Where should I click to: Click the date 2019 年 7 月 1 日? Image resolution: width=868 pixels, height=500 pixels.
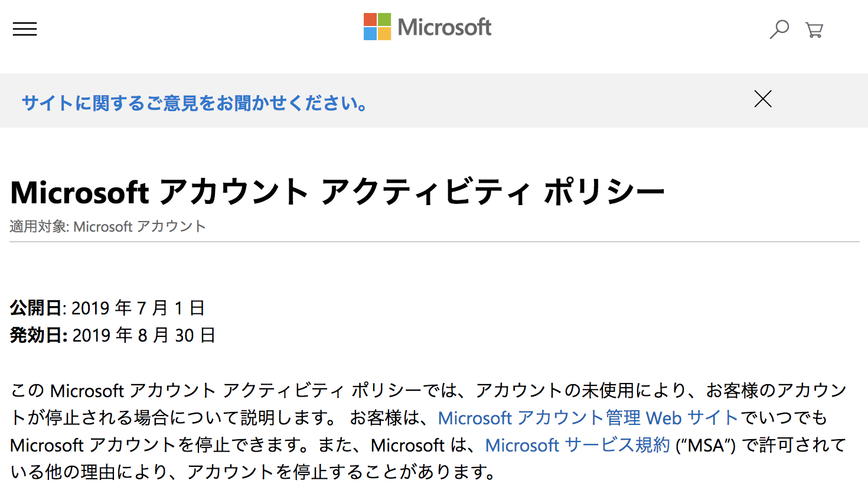(138, 308)
